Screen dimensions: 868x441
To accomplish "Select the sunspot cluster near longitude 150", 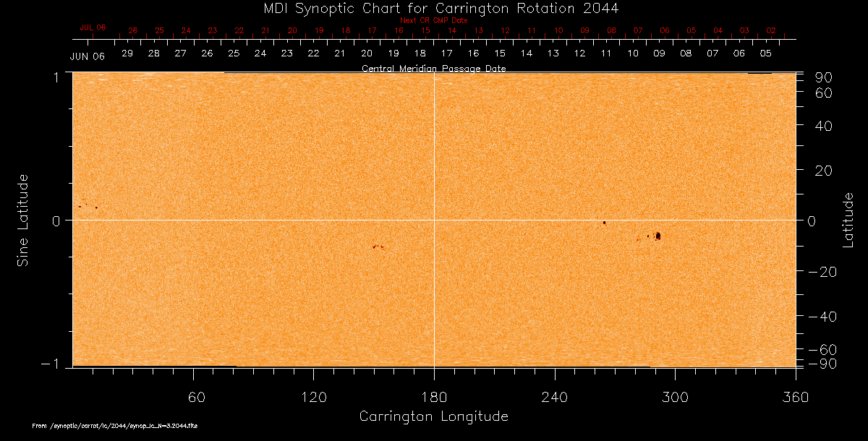I will click(x=378, y=247).
